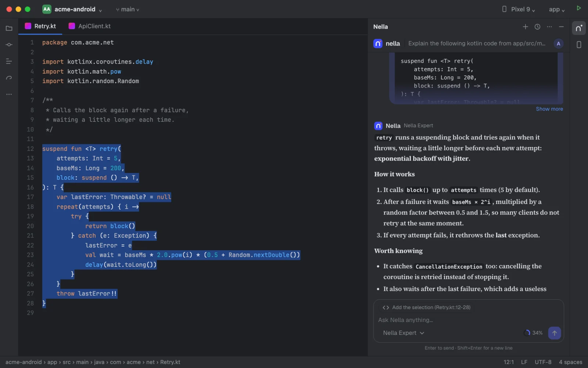
Task: Open the acme-android project dropdown
Action: coord(78,10)
